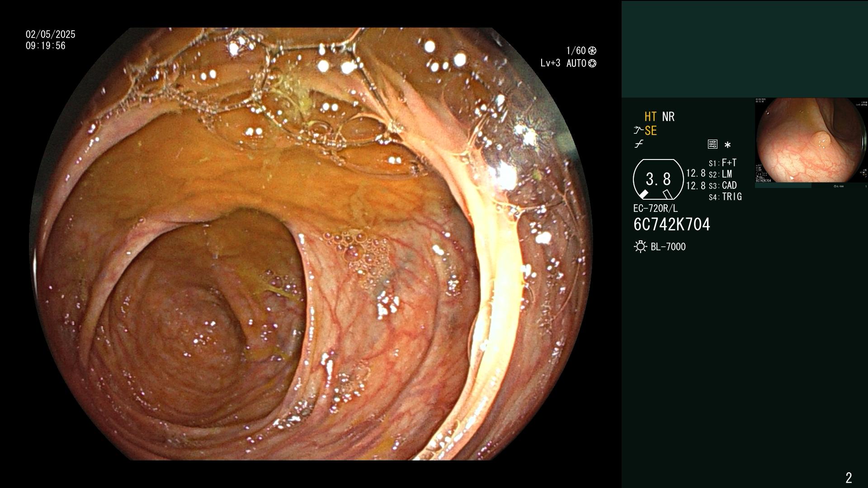Click the image counter 2
The width and height of the screenshot is (868, 488).
pyautogui.click(x=849, y=478)
